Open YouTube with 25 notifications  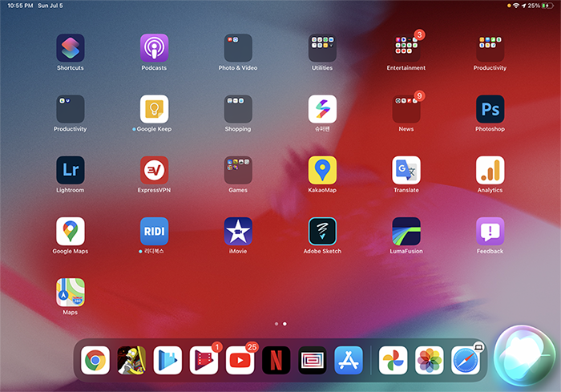tap(240, 360)
